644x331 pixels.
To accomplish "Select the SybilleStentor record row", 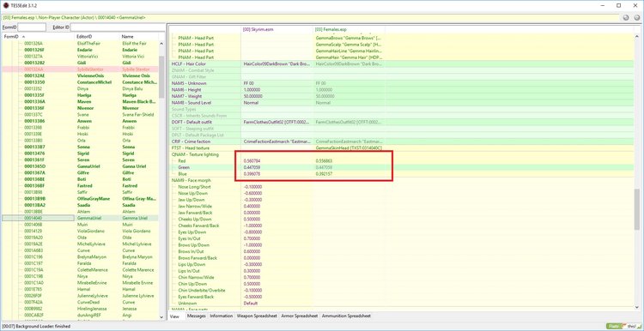I will [80, 69].
